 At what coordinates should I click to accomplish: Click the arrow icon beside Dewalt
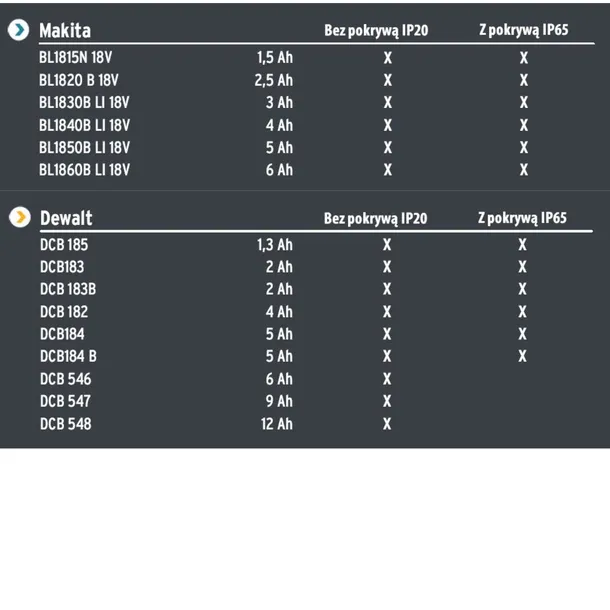(18, 217)
